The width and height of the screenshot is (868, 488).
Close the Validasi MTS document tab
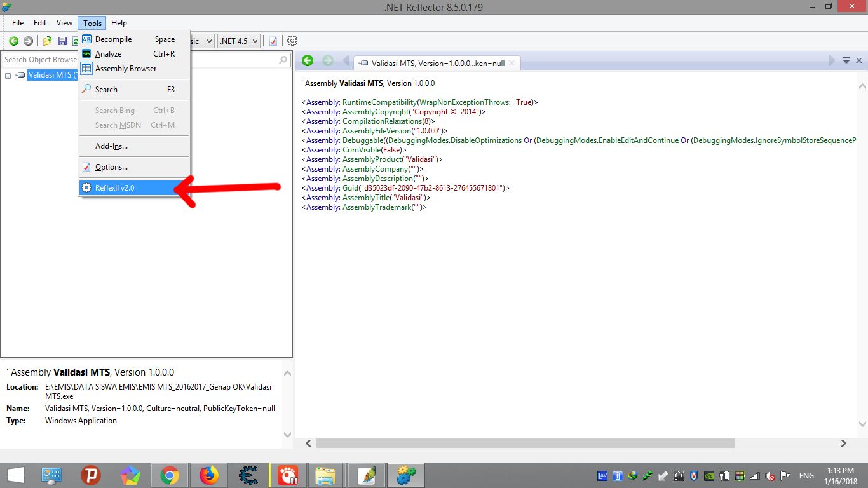pyautogui.click(x=512, y=64)
